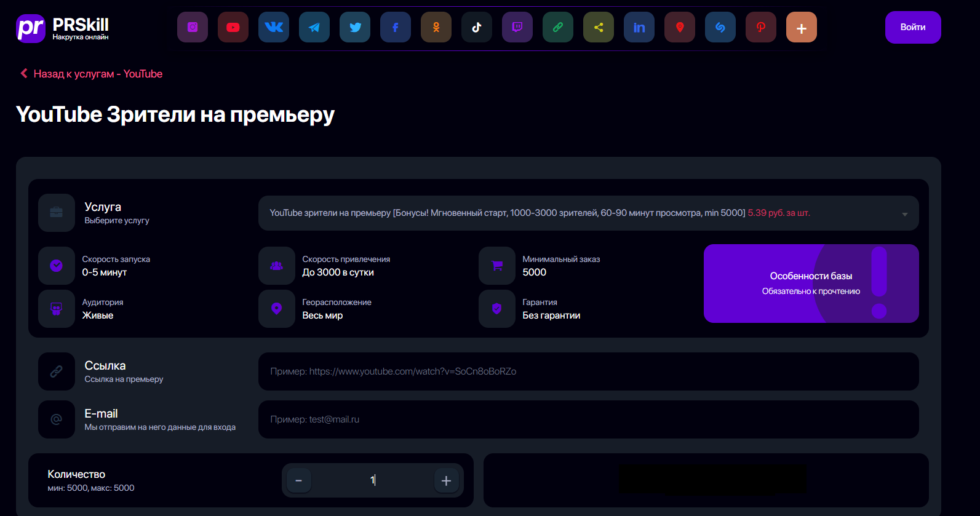This screenshot has width=980, height=516.
Task: Click the Количество quantity number field
Action: [373, 480]
